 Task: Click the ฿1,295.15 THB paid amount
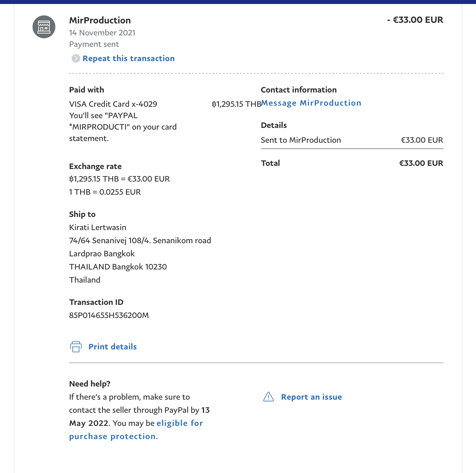[x=236, y=104]
